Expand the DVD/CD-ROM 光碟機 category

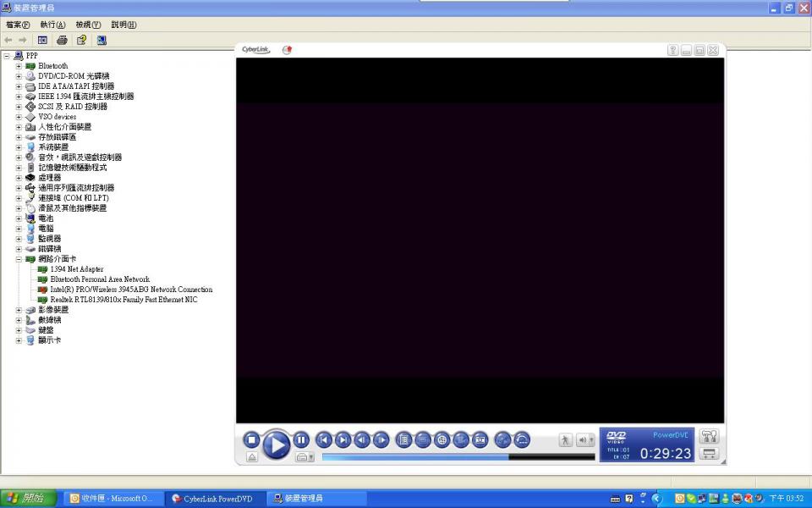pos(19,76)
